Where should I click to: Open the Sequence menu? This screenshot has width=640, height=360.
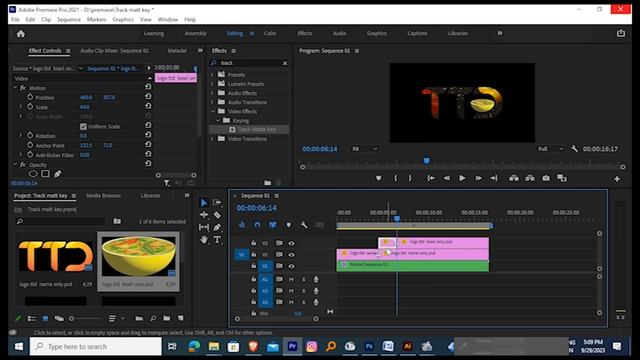click(x=69, y=20)
